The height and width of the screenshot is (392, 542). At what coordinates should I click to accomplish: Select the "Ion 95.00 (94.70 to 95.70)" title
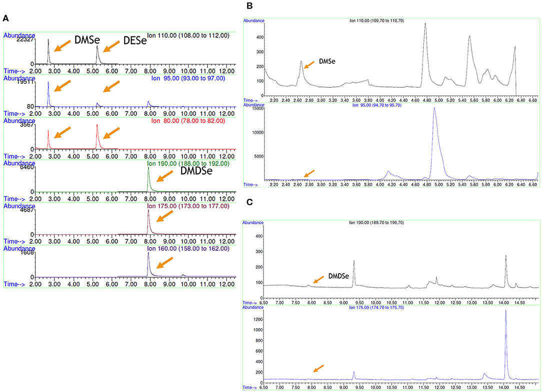pyautogui.click(x=377, y=105)
